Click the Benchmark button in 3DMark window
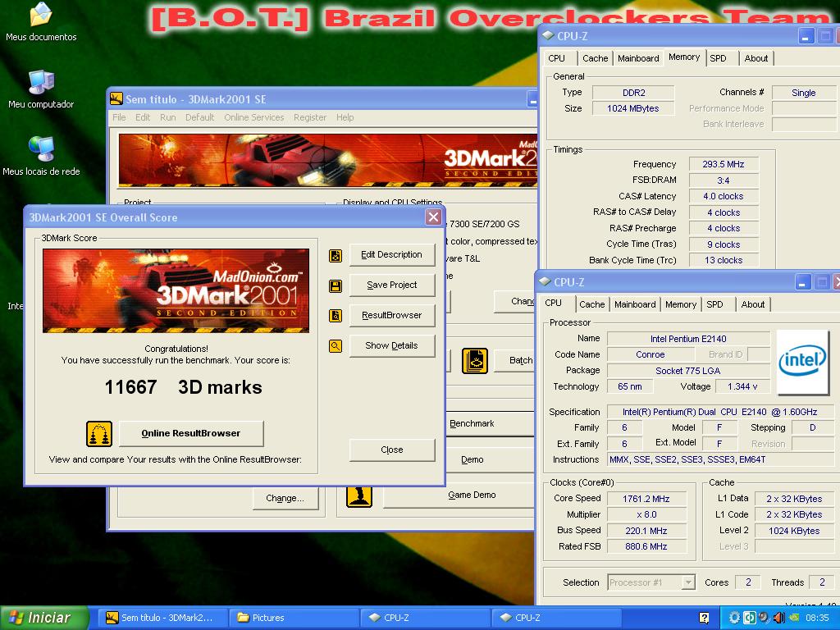 [x=489, y=423]
